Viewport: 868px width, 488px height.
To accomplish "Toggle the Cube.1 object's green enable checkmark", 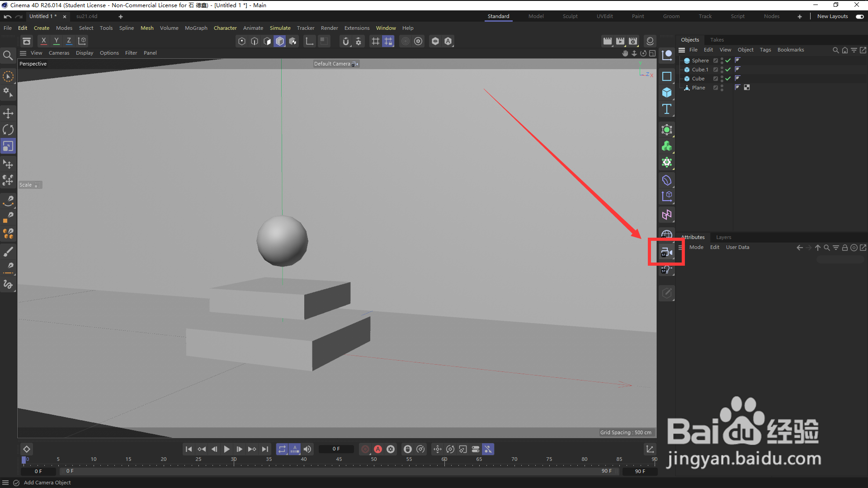I will (x=728, y=70).
